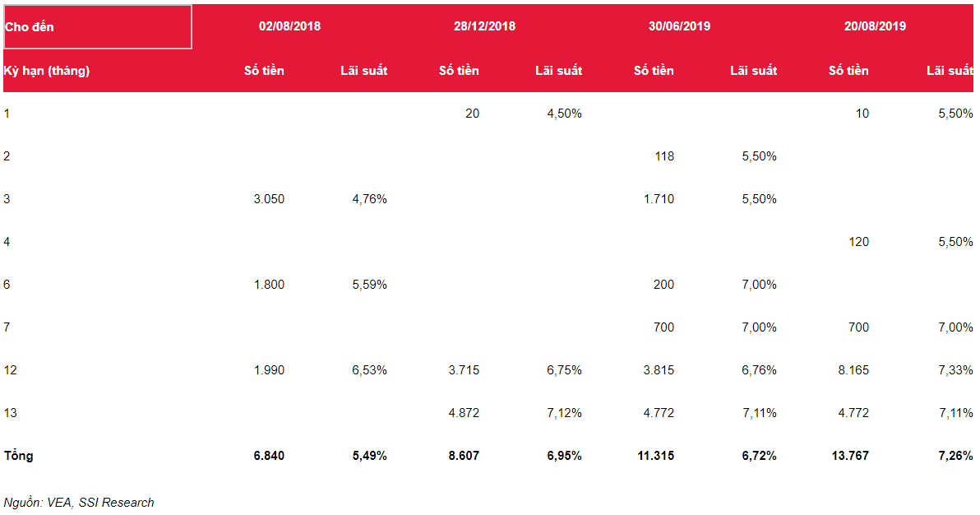Select the 20/08/2019 date column header
The height and width of the screenshot is (515, 980).
click(x=875, y=26)
